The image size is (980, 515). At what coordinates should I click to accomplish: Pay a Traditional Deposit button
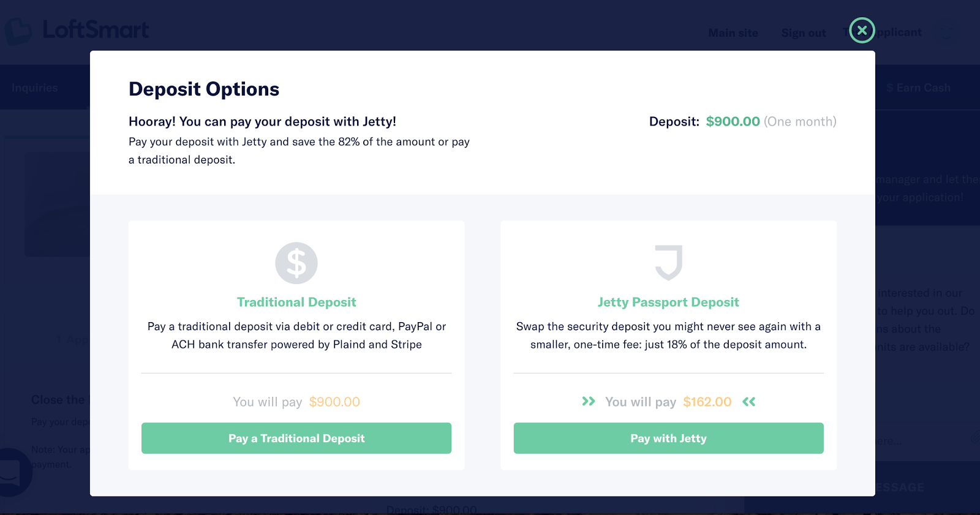coord(296,438)
